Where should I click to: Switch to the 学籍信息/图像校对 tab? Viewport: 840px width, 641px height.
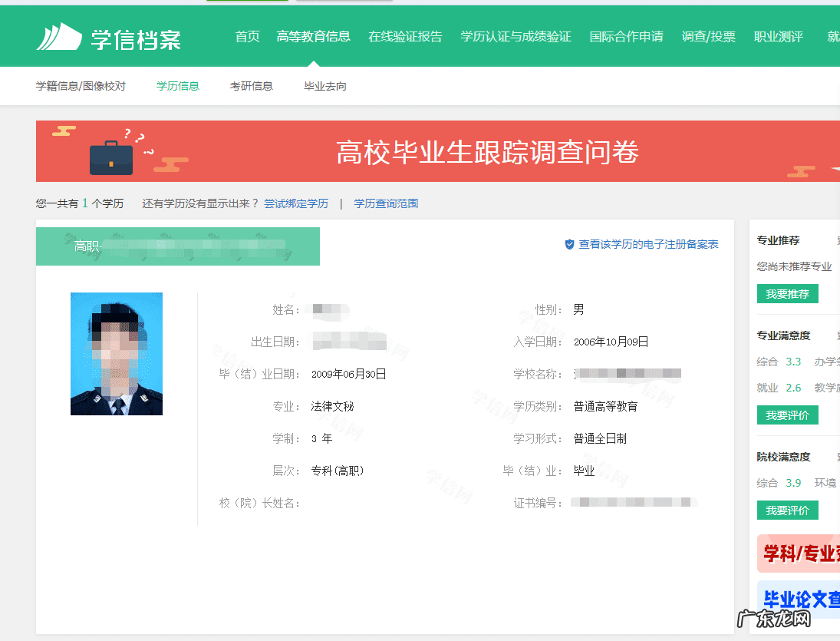(x=81, y=86)
